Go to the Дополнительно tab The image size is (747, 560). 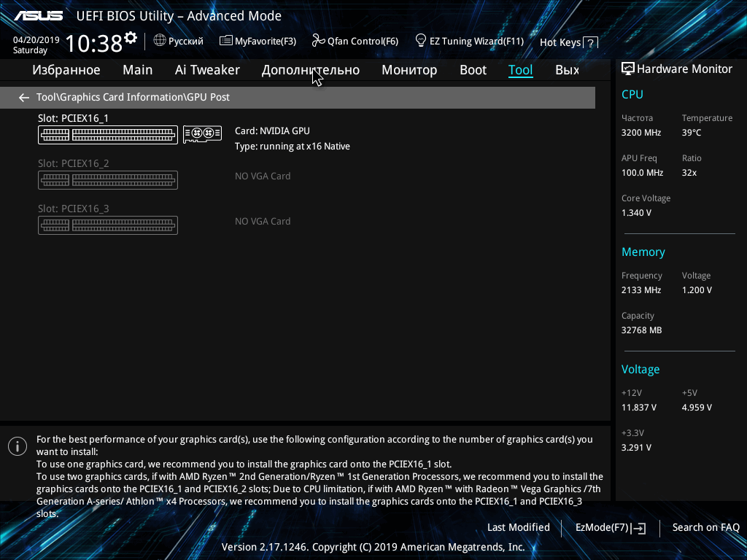(311, 70)
